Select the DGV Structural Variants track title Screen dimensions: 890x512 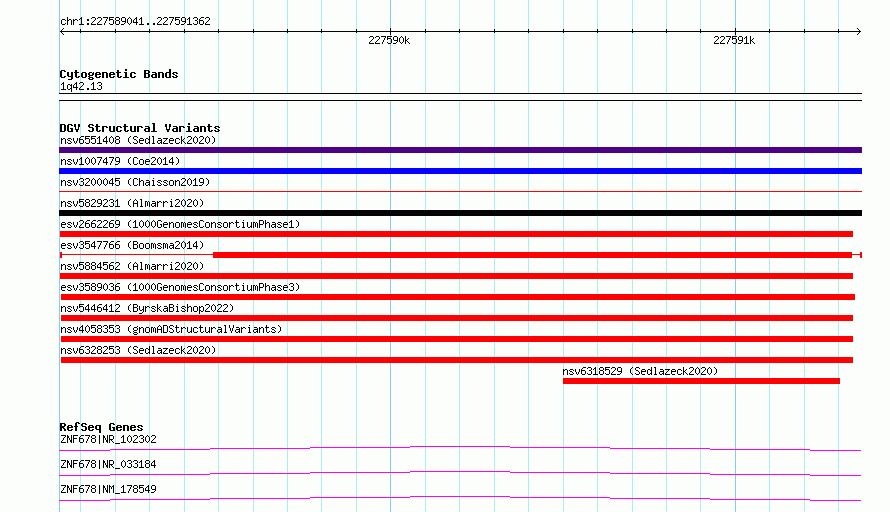140,128
